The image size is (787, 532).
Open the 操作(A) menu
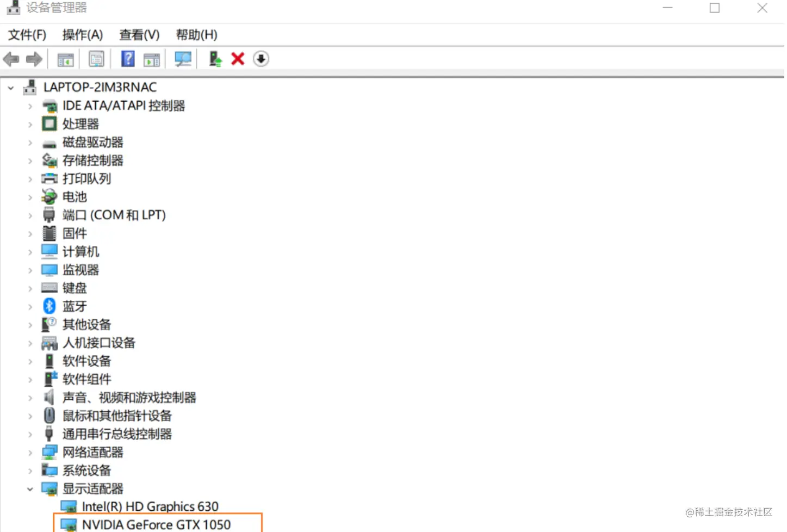83,35
